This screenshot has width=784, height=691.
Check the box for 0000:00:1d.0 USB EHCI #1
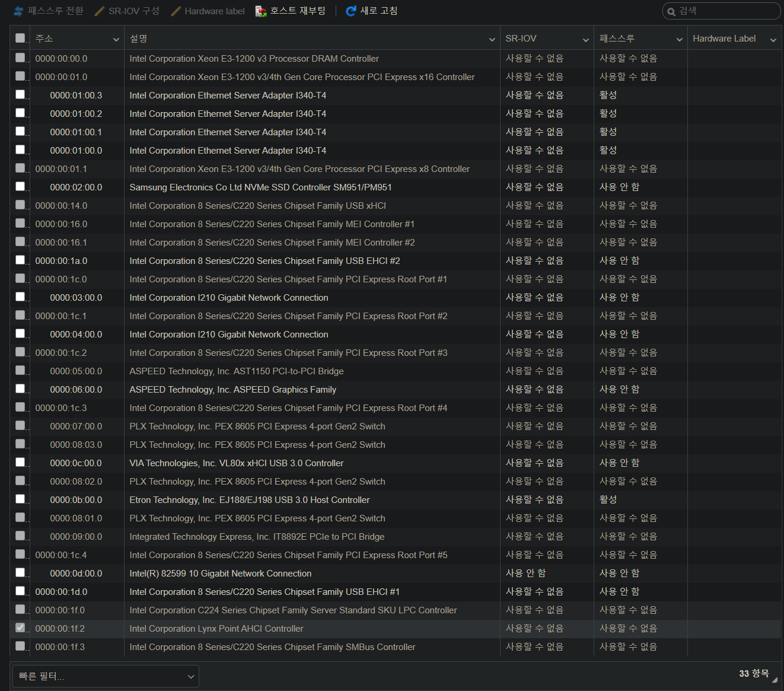[20, 591]
